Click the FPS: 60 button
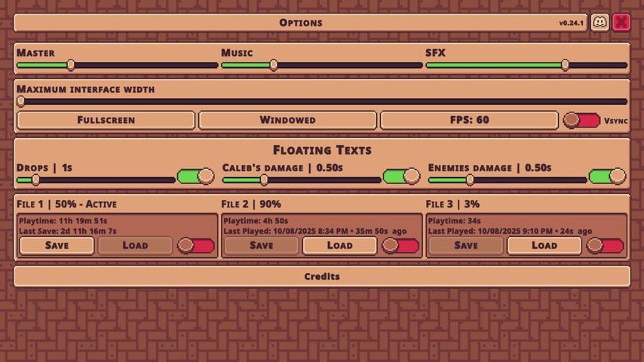This screenshot has height=362, width=644. click(x=469, y=120)
